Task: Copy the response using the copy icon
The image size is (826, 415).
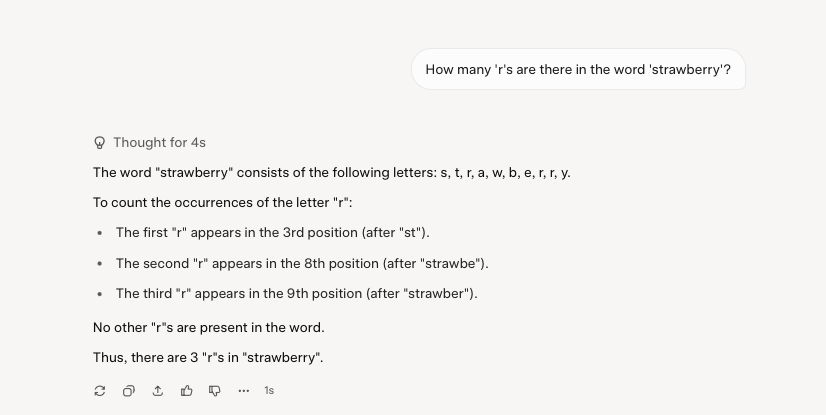Action: pyautogui.click(x=129, y=391)
